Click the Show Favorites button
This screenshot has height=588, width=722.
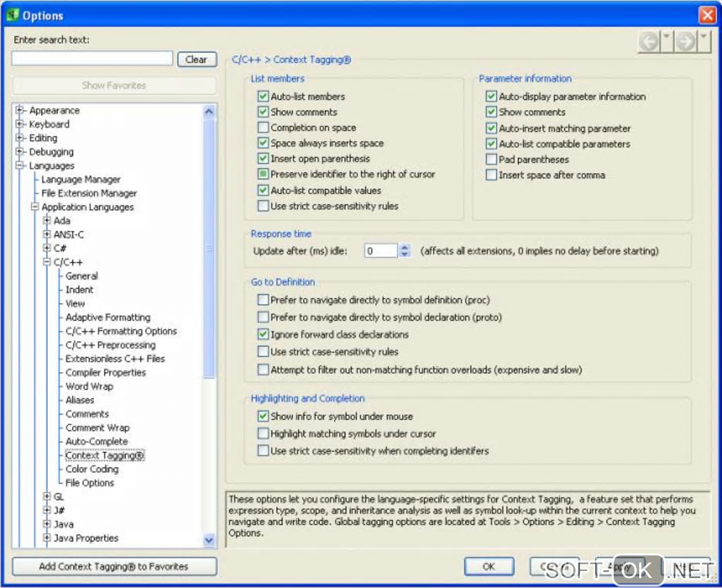point(114,85)
